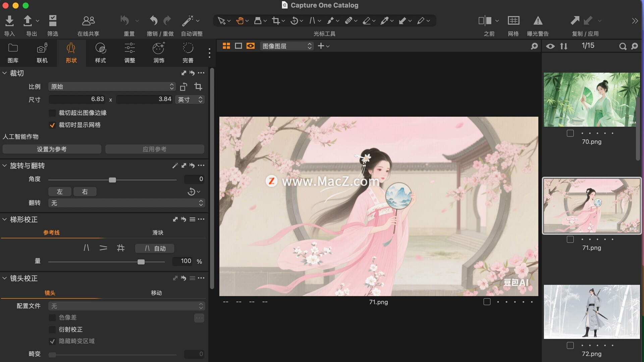Open the 润饰 retouch tab
This screenshot has height=362, width=644.
pyautogui.click(x=159, y=53)
